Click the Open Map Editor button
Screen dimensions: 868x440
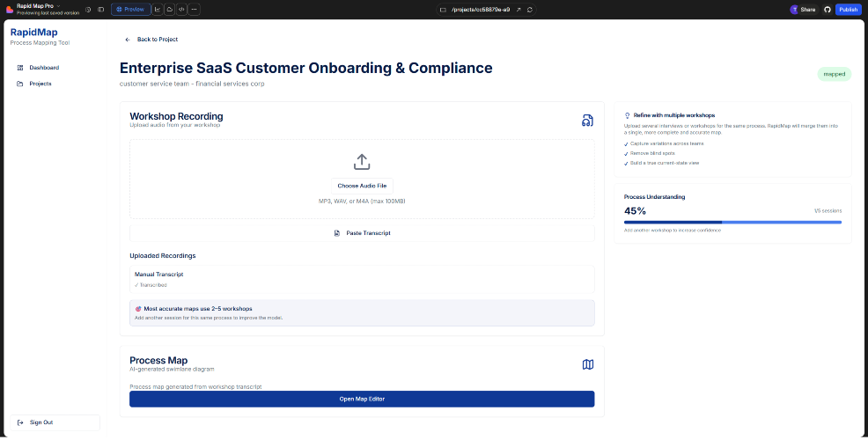click(x=362, y=399)
